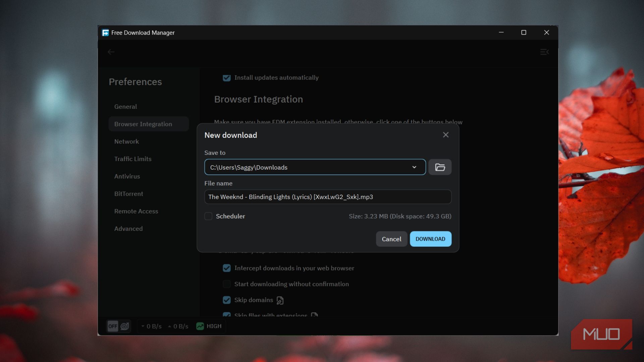The width and height of the screenshot is (644, 362).
Task: Uncheck the Skip domains option
Action: pos(227,300)
